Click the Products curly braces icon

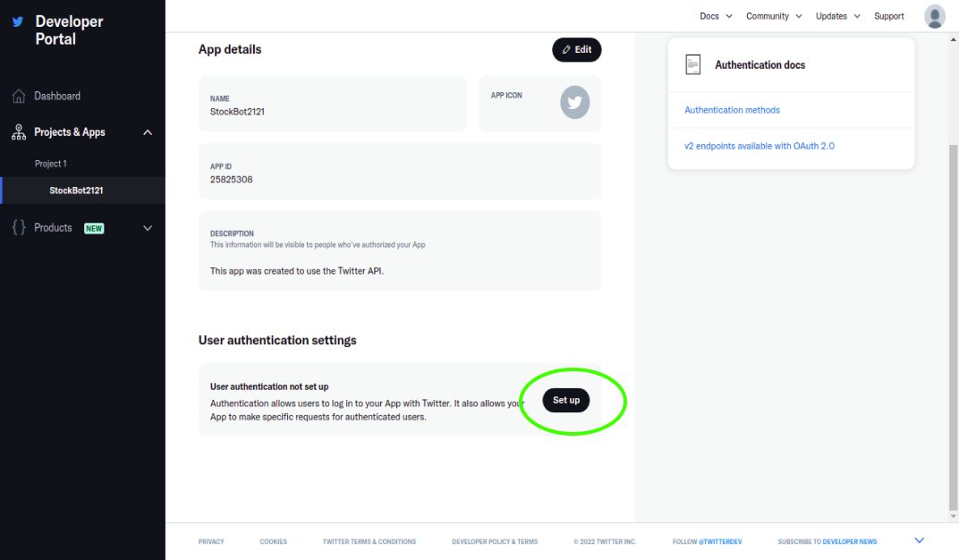pos(19,228)
